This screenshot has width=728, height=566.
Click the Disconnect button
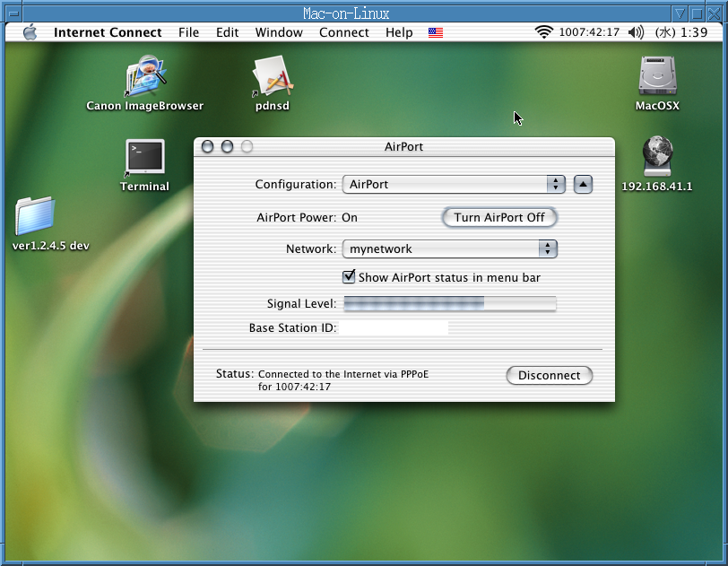(x=550, y=376)
